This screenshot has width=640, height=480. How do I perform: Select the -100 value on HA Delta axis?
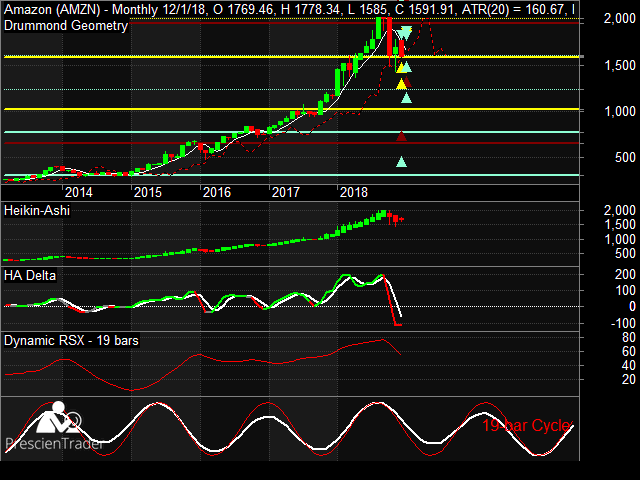pos(623,323)
